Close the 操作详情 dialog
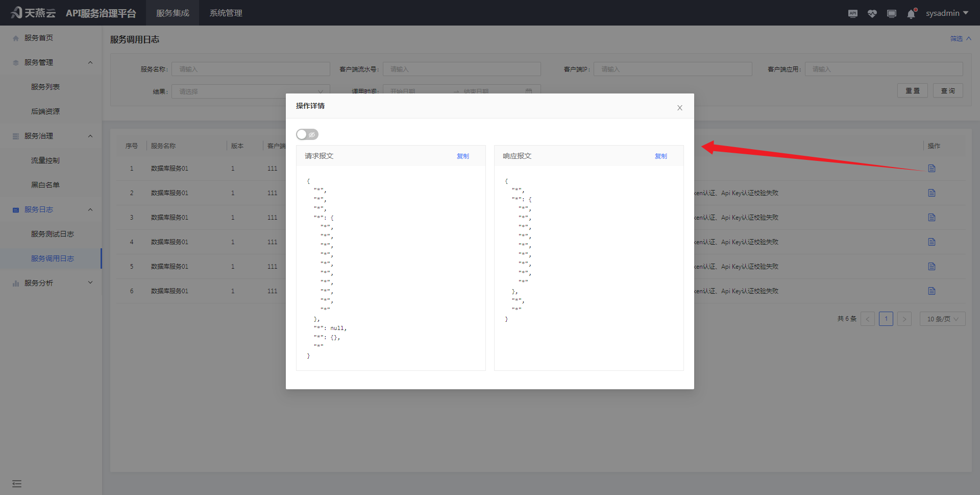This screenshot has width=980, height=495. (679, 108)
